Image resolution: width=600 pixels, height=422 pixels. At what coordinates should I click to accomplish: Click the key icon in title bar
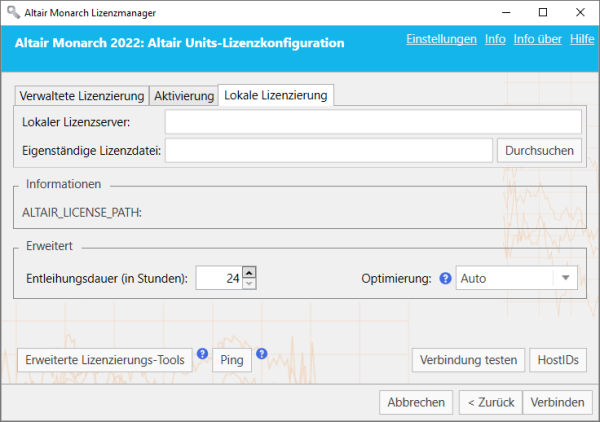click(13, 12)
